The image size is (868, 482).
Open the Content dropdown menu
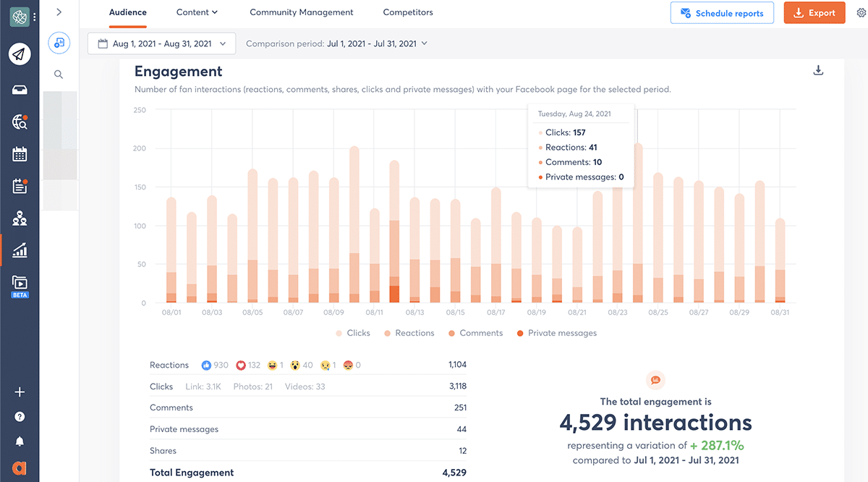coord(197,12)
